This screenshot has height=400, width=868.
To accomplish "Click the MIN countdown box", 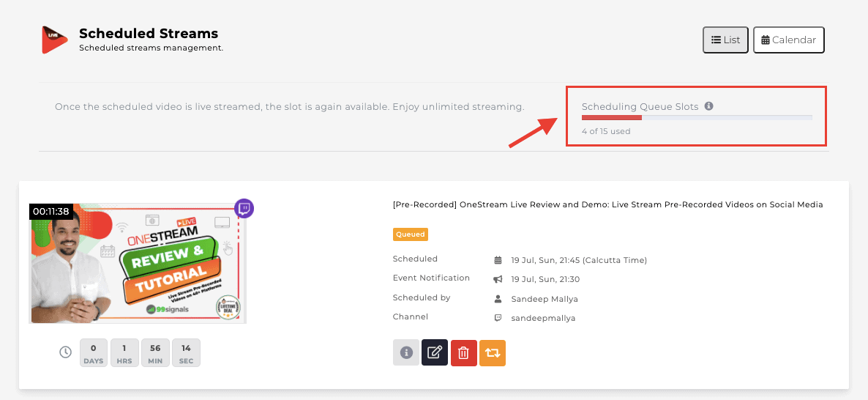I will click(x=155, y=353).
